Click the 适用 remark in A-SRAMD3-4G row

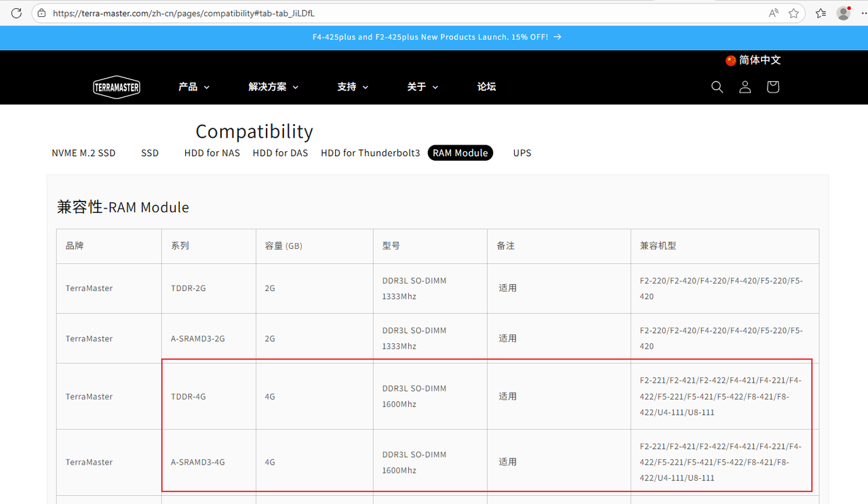coord(508,462)
